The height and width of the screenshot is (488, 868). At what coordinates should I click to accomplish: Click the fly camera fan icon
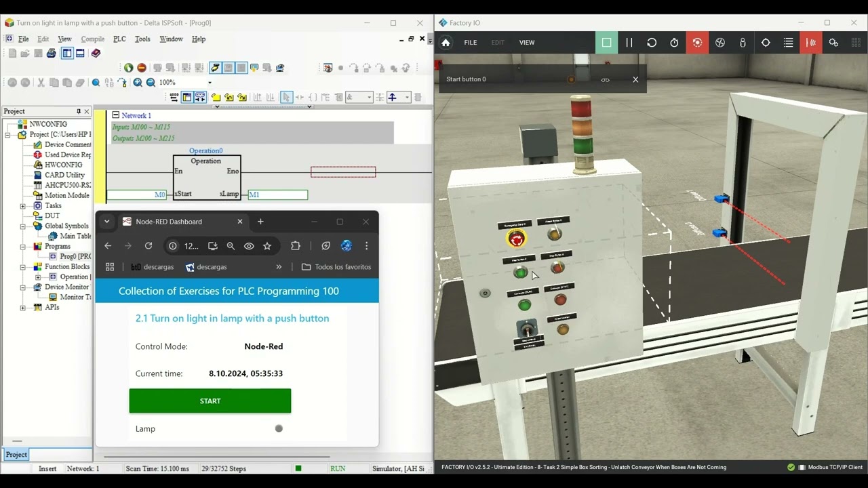(720, 43)
